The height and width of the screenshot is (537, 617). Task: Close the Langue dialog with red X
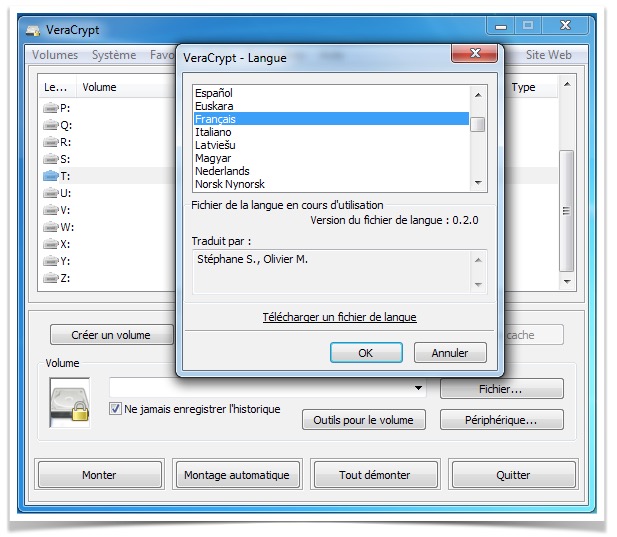[x=476, y=56]
